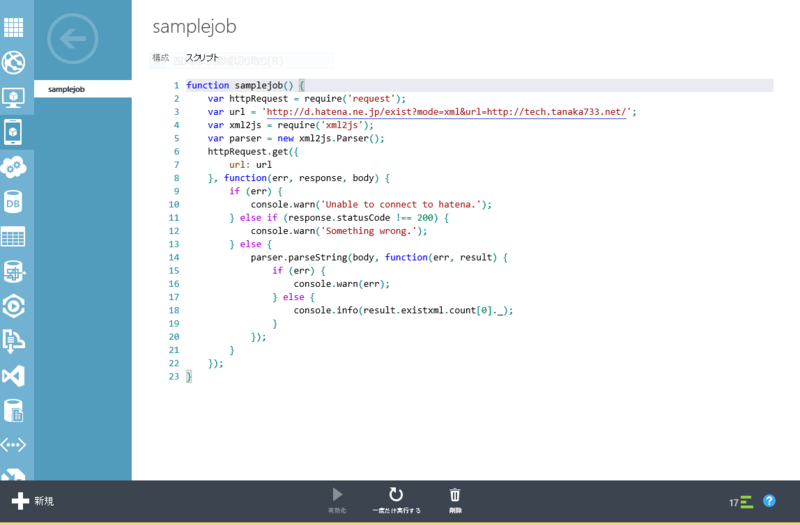The height and width of the screenshot is (525, 800).
Task: Click 'require('request')' on line 2
Action: pyautogui.click(x=353, y=98)
